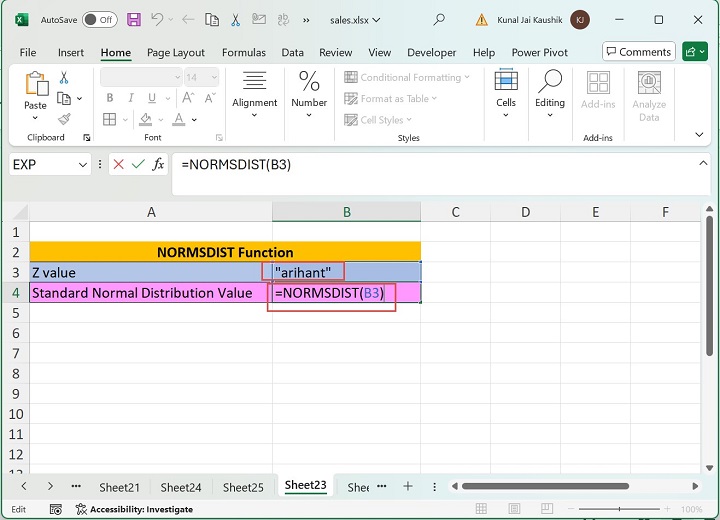Open the Insert tab
This screenshot has width=720, height=520.
71,52
